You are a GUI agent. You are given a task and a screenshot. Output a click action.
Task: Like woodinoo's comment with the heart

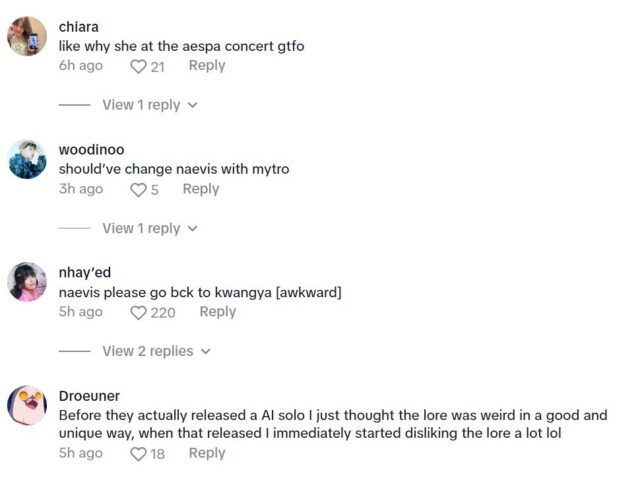(x=138, y=190)
